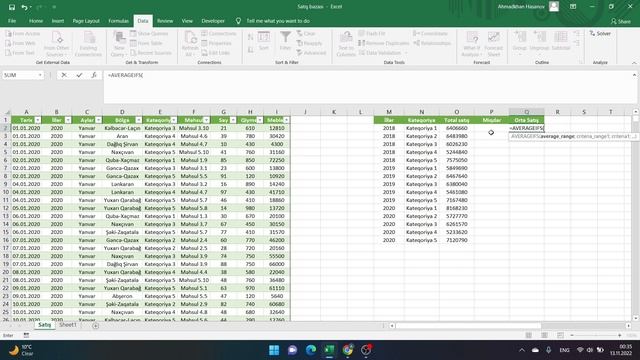
Task: Click the New Query icon
Action: point(119,38)
